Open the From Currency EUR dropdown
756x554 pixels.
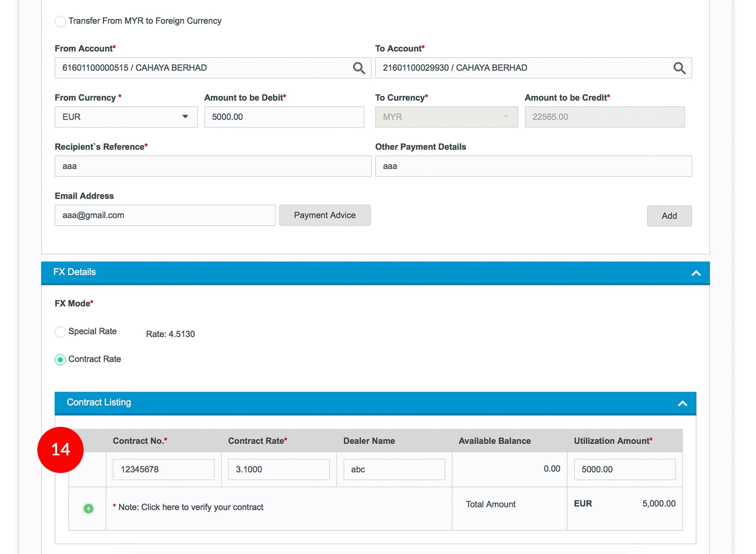126,117
